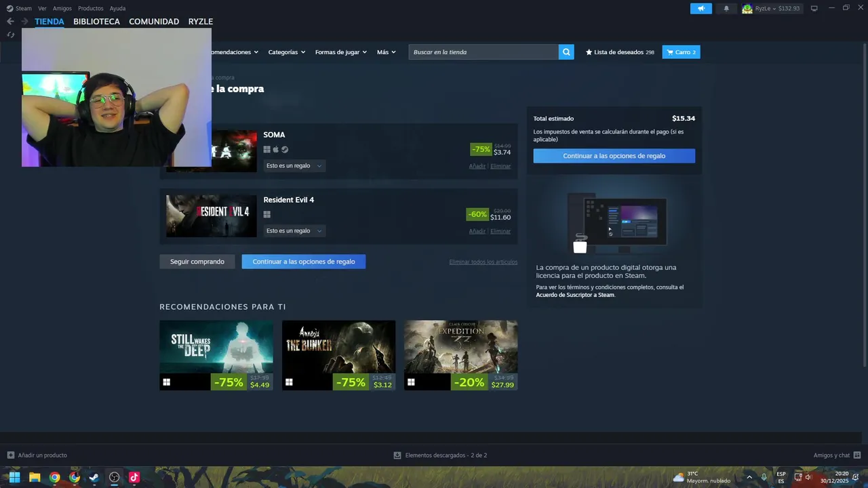The height and width of the screenshot is (488, 868).
Task: Open the SOMA game thumbnail
Action: tap(234, 151)
